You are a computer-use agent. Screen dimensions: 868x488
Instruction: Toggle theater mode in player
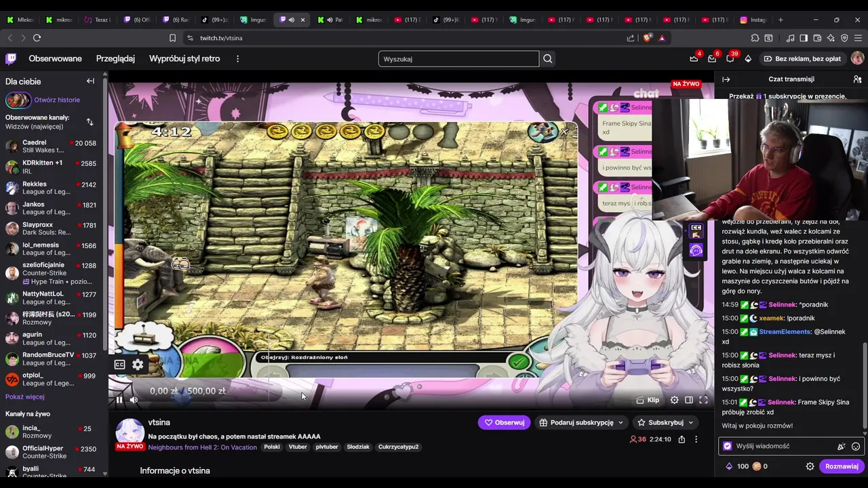[689, 400]
